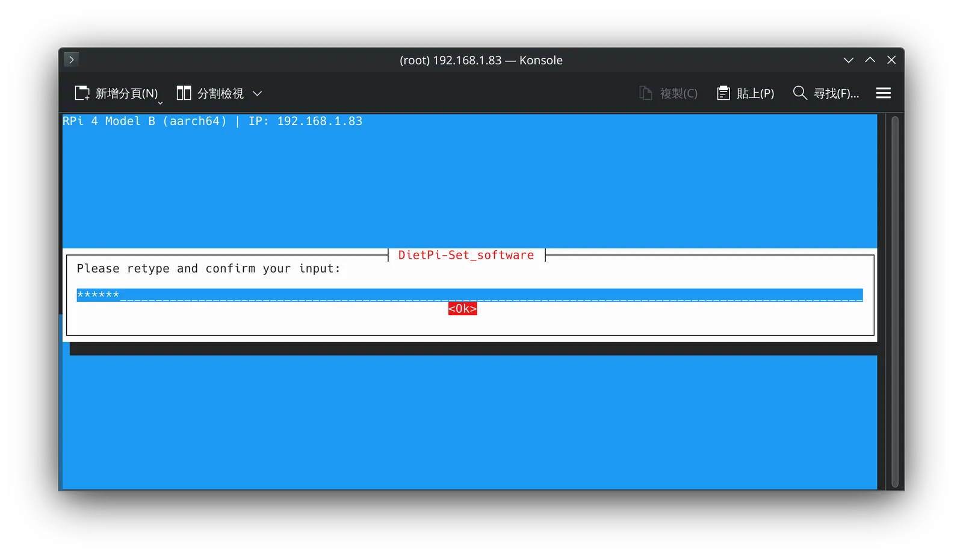Click the Konsole terminal icon in title bar
Screen dimensions: 963x560
[71, 60]
